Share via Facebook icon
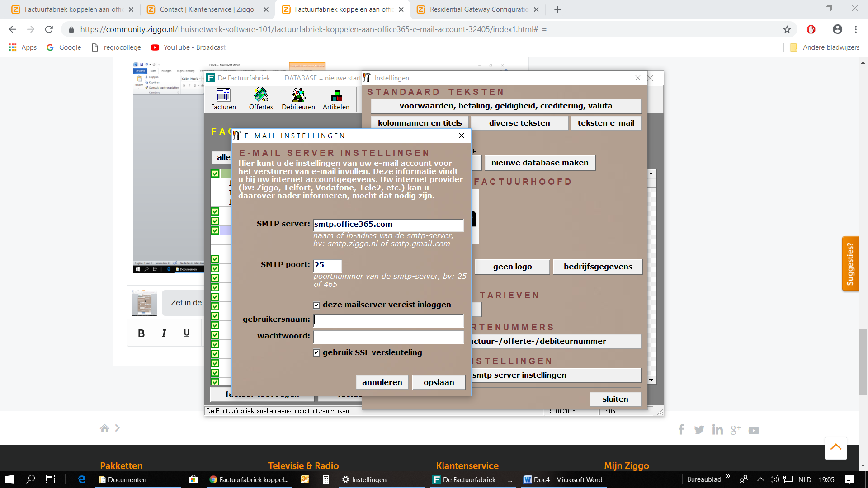The image size is (868, 488). point(681,430)
